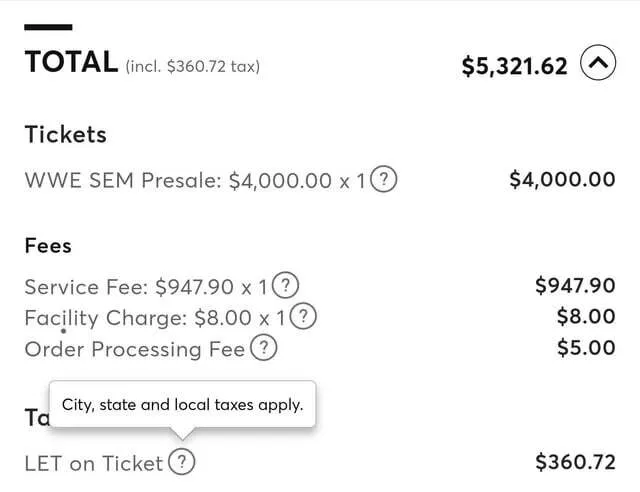Click the $5.00 order processing amount
Viewport: 640px width, 492px height.
click(x=586, y=349)
